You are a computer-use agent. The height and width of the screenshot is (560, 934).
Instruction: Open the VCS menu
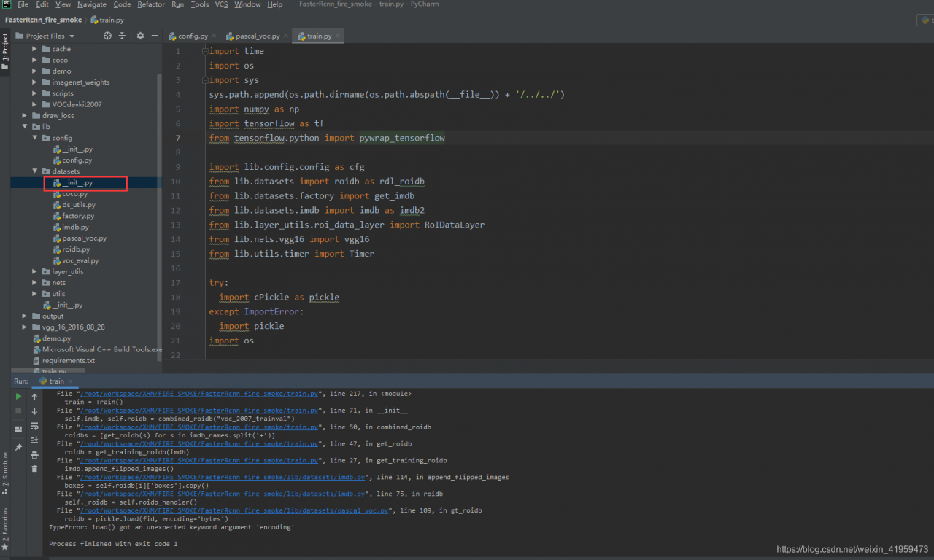(221, 4)
